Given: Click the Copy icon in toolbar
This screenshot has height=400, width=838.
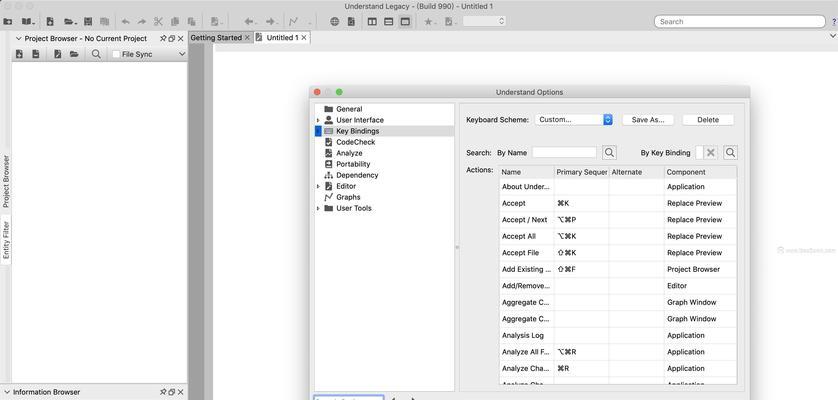Looking at the screenshot, I should pyautogui.click(x=175, y=22).
